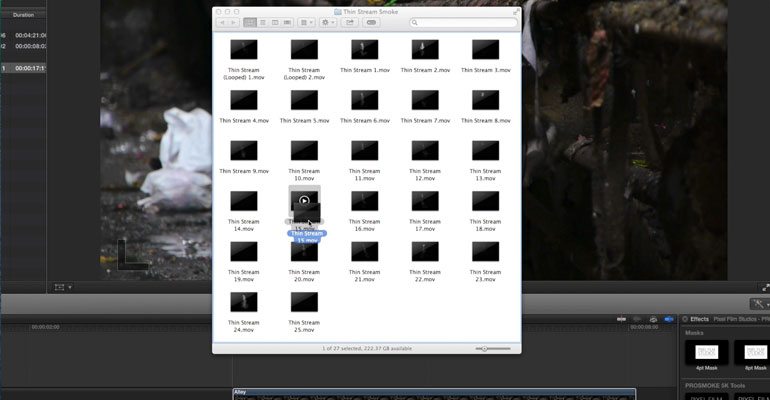Select Thin Stream 5.mov file
The image size is (770, 400).
point(304,107)
